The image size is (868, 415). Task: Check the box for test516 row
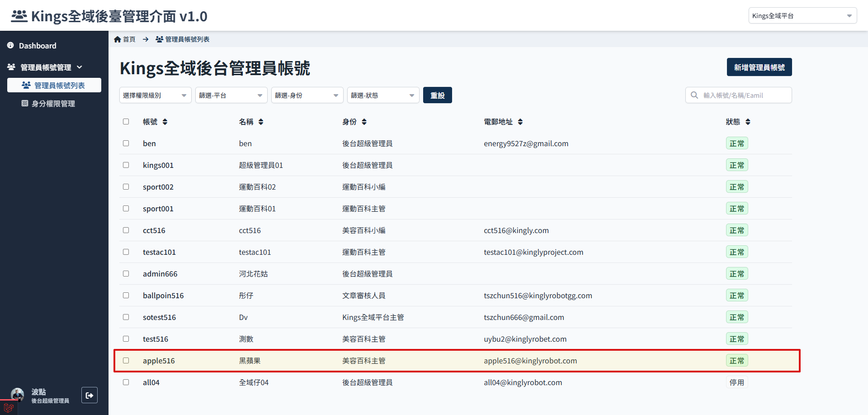point(126,339)
